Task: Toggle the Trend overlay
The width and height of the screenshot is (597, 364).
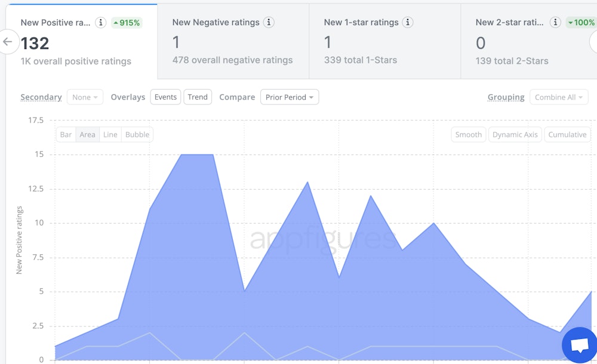Action: point(198,97)
